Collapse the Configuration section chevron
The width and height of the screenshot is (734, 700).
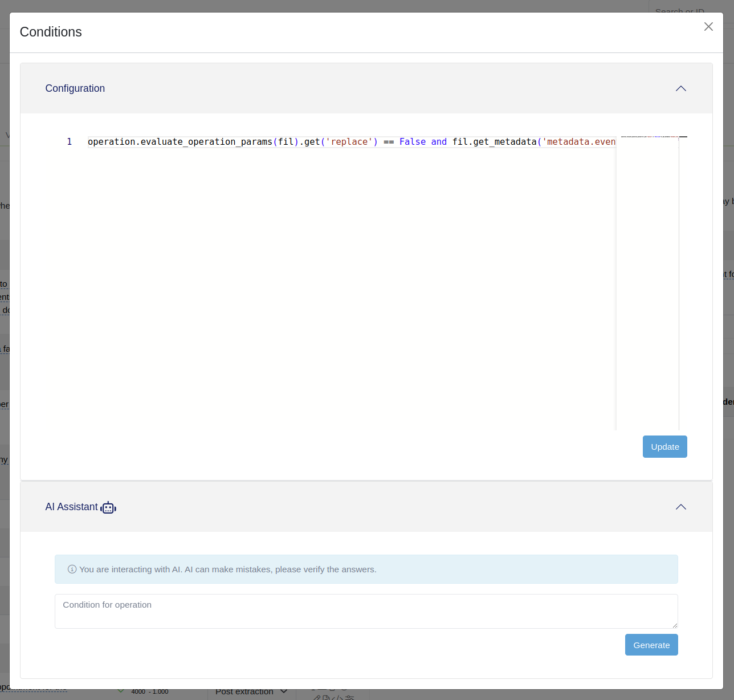tap(680, 88)
